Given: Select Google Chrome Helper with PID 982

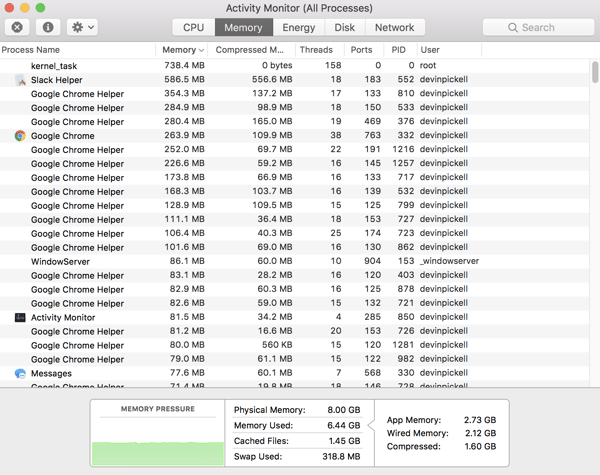Looking at the screenshot, I should pyautogui.click(x=294, y=359).
